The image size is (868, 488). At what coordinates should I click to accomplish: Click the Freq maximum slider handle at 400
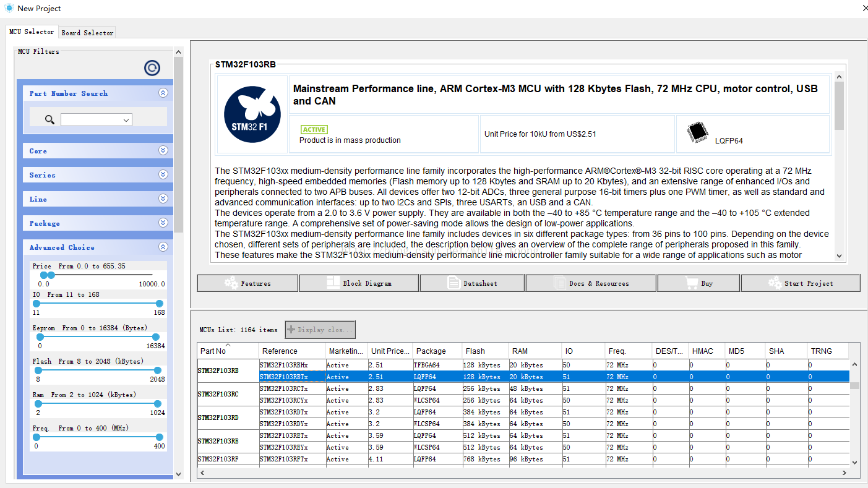pos(159,437)
